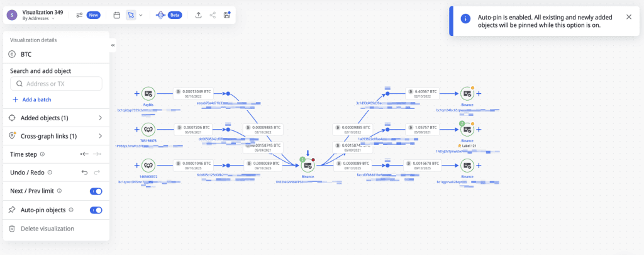Expand Binance node after 6.40567 BTC
Screen dimensions: 644x255
click(479, 94)
